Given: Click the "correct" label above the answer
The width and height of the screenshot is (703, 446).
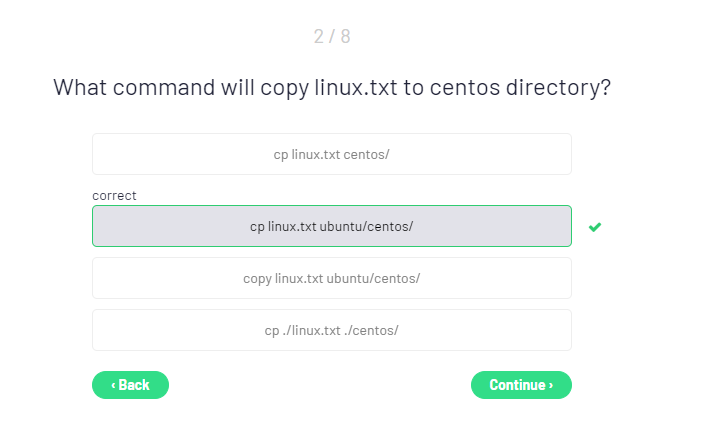Looking at the screenshot, I should click(x=114, y=196).
